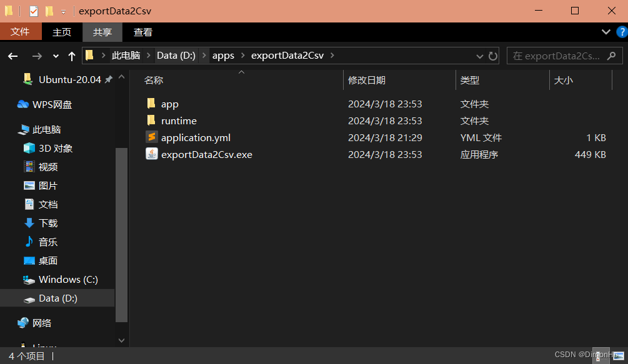The height and width of the screenshot is (364, 628).
Task: Select the runtime folder name
Action: 179,121
